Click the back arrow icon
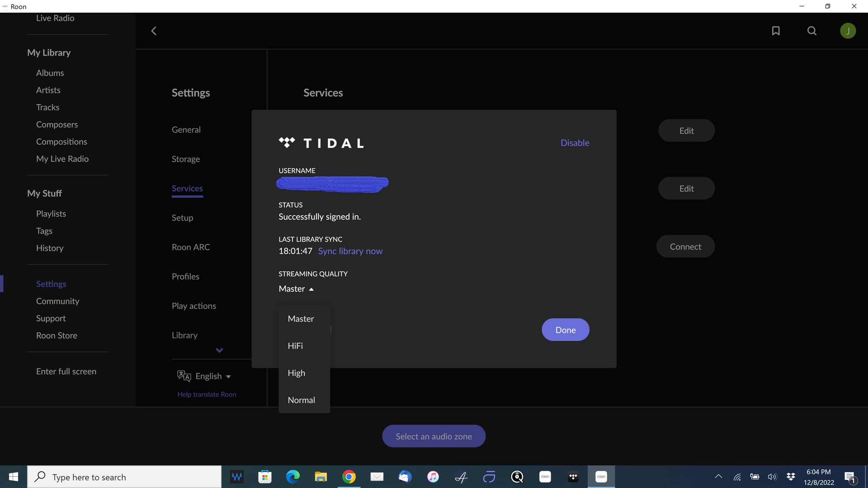The height and width of the screenshot is (488, 868). pyautogui.click(x=154, y=31)
